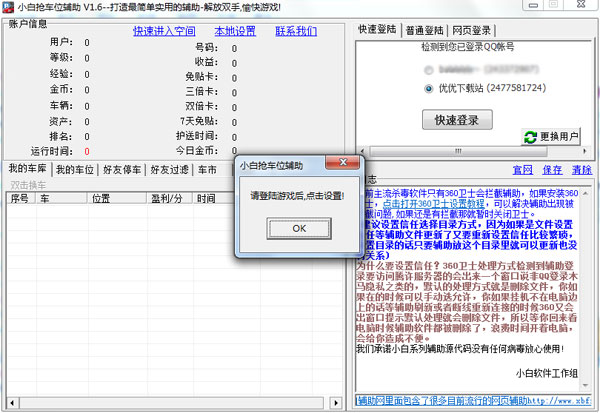This screenshot has height=413, width=600.
Task: Click the login panel scrollbar left arrow
Action: click(362, 151)
